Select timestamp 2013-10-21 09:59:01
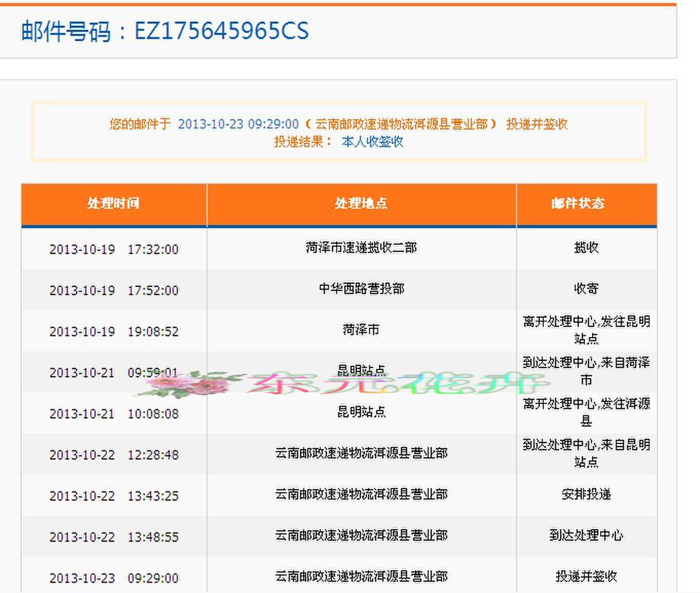Image resolution: width=700 pixels, height=593 pixels. click(x=114, y=373)
